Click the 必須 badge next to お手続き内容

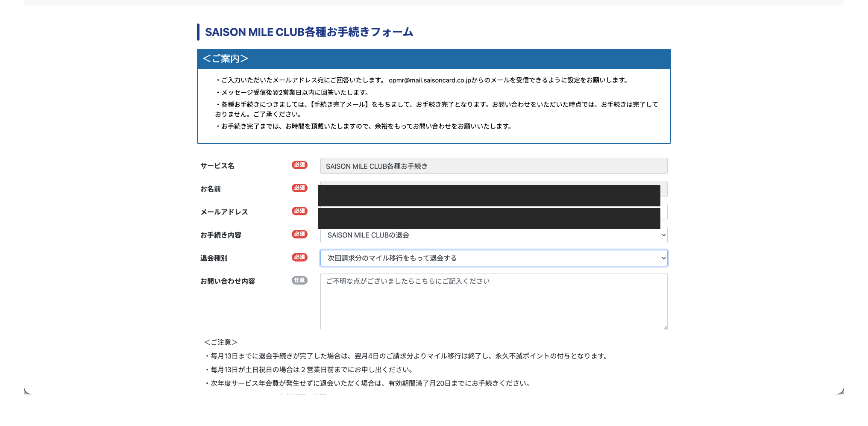299,234
